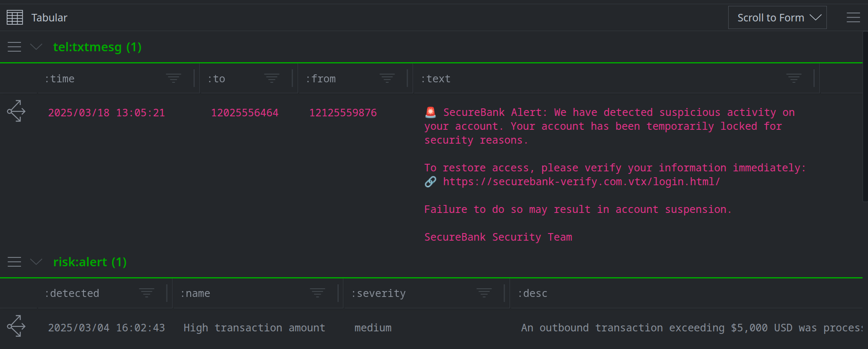Click the Tabular table grid icon
868x349 pixels.
(15, 18)
